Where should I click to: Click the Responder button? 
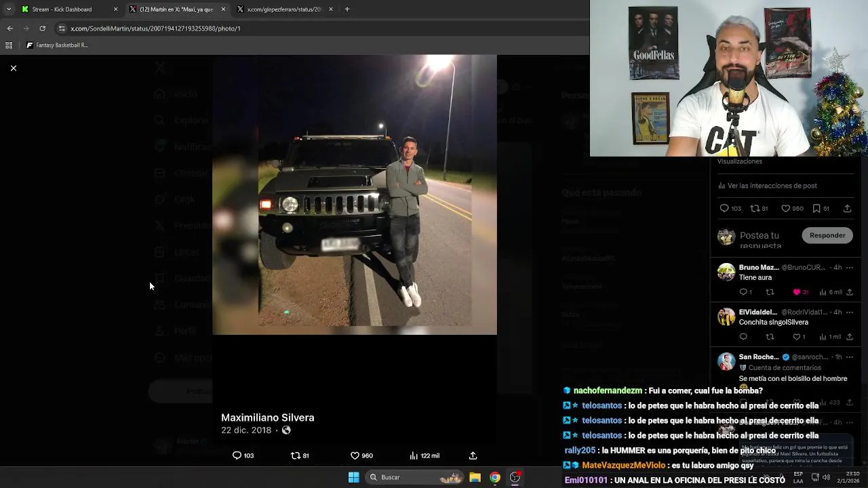(827, 235)
